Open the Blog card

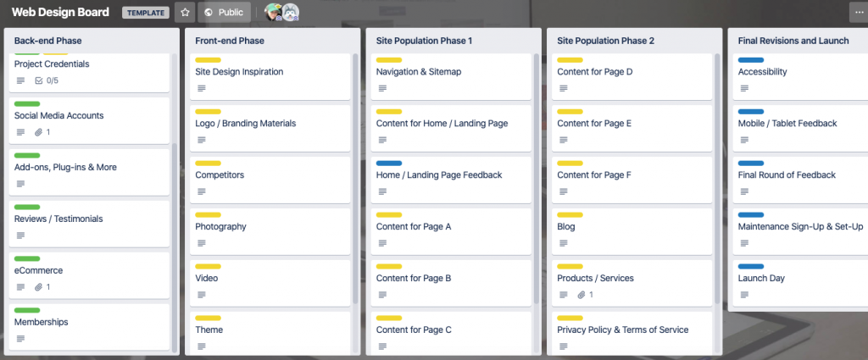point(632,231)
